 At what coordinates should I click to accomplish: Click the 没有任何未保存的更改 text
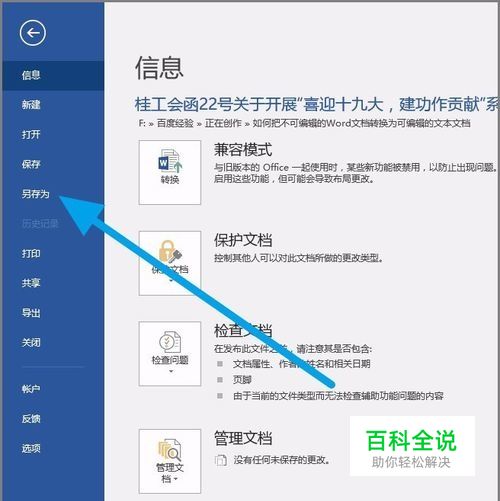[x=282, y=460]
